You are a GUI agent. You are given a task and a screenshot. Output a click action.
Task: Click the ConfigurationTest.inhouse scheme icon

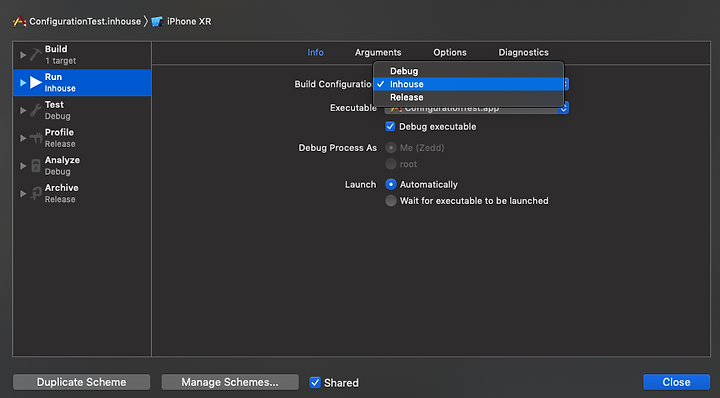click(19, 21)
